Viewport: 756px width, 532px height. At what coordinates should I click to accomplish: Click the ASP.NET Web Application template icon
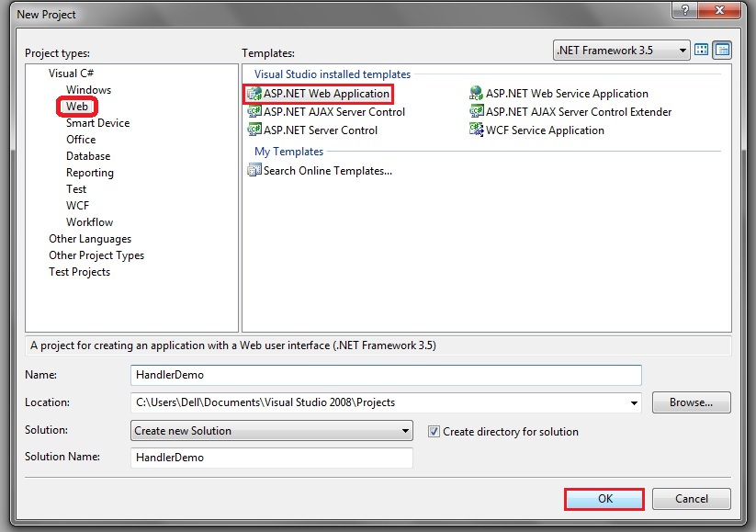click(x=254, y=94)
